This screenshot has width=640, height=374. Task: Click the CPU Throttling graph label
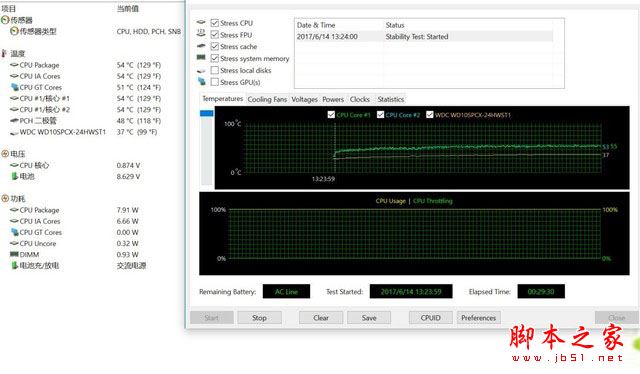[433, 201]
